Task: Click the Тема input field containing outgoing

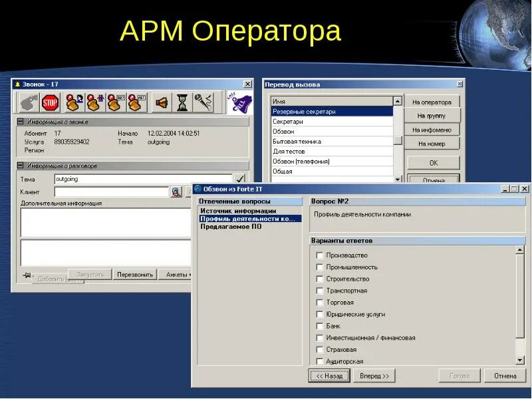Action: [143, 179]
